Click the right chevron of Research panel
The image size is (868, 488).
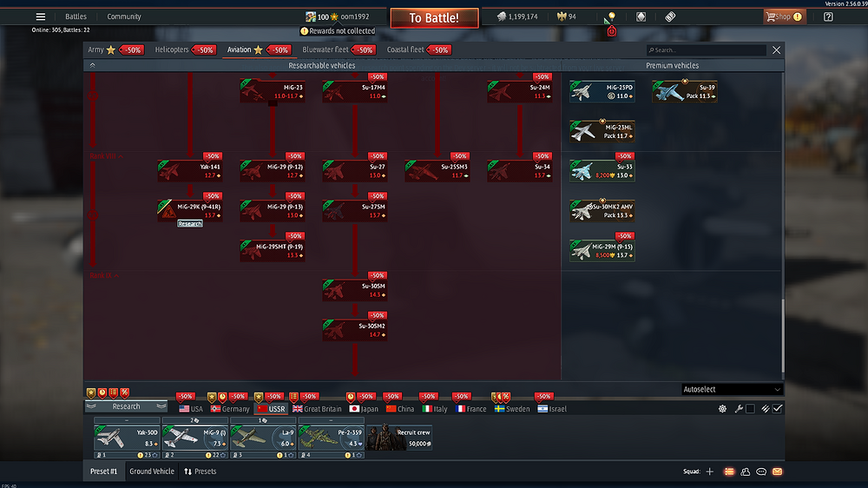coord(161,406)
